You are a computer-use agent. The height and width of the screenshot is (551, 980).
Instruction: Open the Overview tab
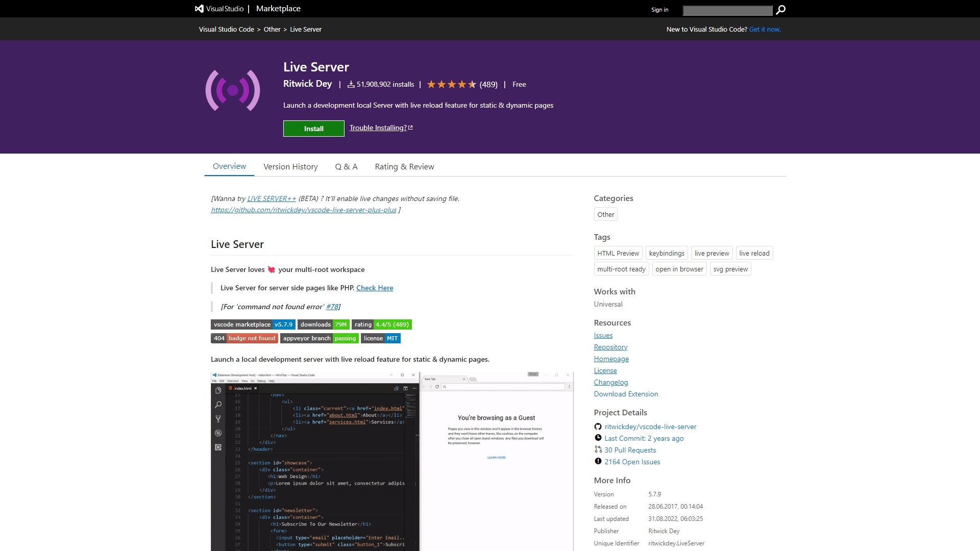(x=229, y=166)
